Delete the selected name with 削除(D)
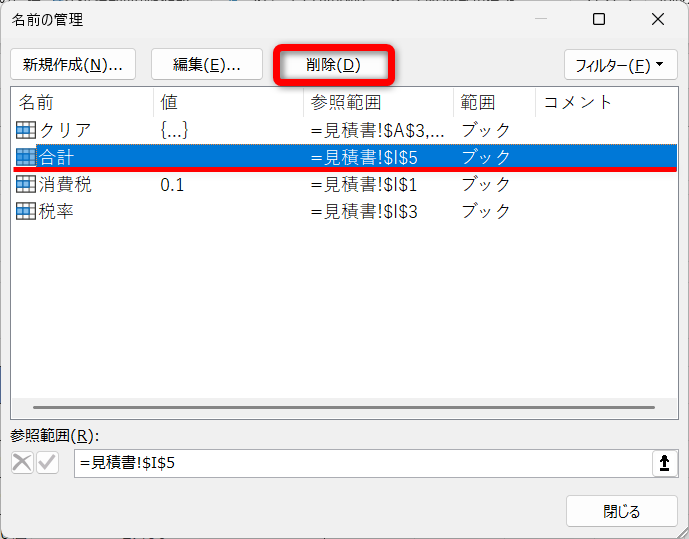 point(334,65)
